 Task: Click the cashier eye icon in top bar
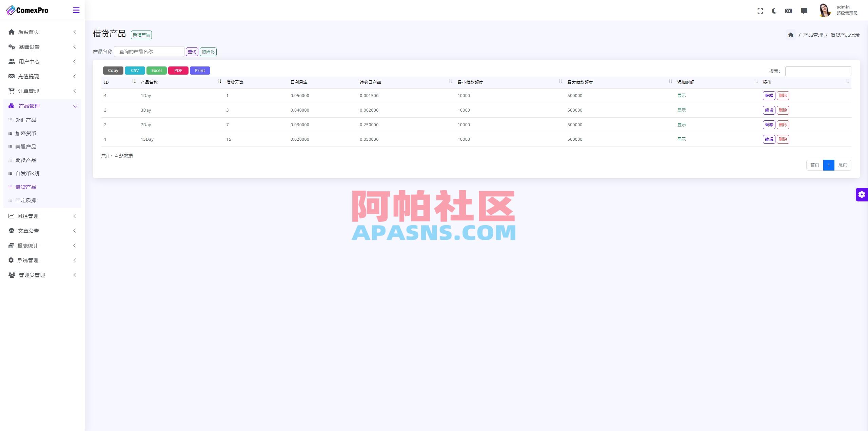tap(789, 11)
